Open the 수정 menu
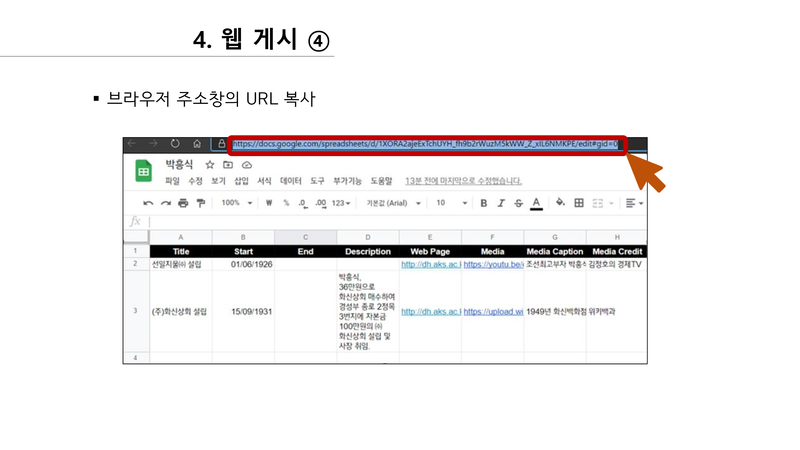This screenshot has height=450, width=800. click(195, 181)
